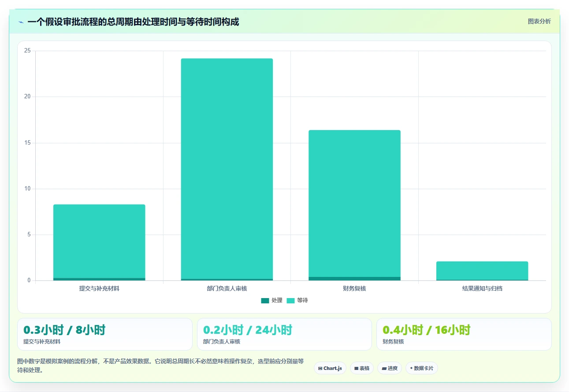Click the y-axis value 5
The image size is (569, 392).
[29, 235]
